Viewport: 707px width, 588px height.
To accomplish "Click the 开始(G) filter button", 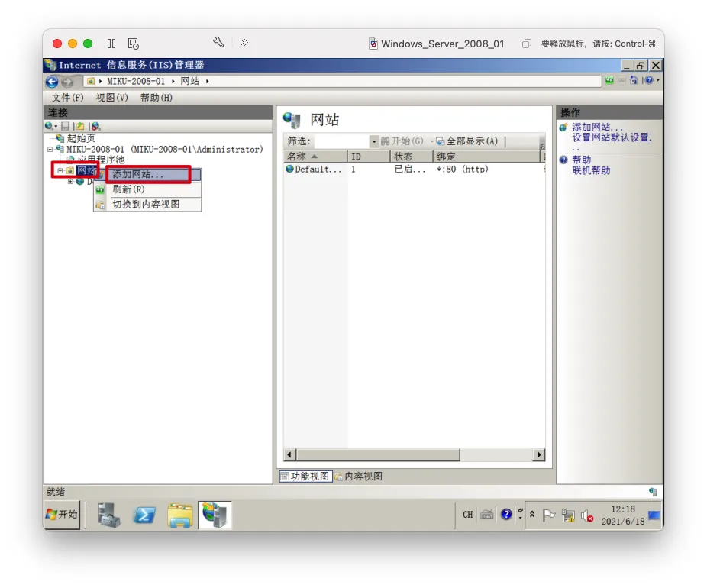I will coord(402,141).
